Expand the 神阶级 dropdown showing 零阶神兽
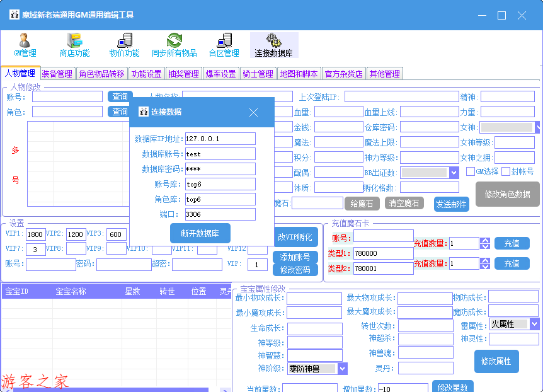543x392 pixels. [x=343, y=369]
